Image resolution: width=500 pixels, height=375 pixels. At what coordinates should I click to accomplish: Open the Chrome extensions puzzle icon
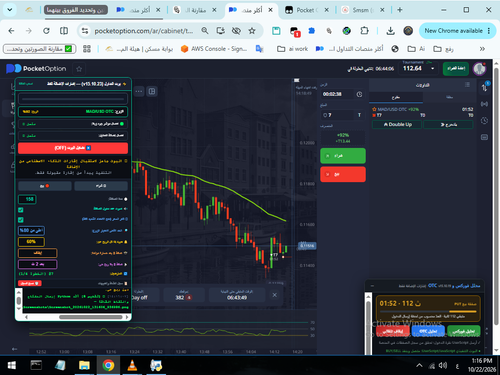(x=364, y=31)
